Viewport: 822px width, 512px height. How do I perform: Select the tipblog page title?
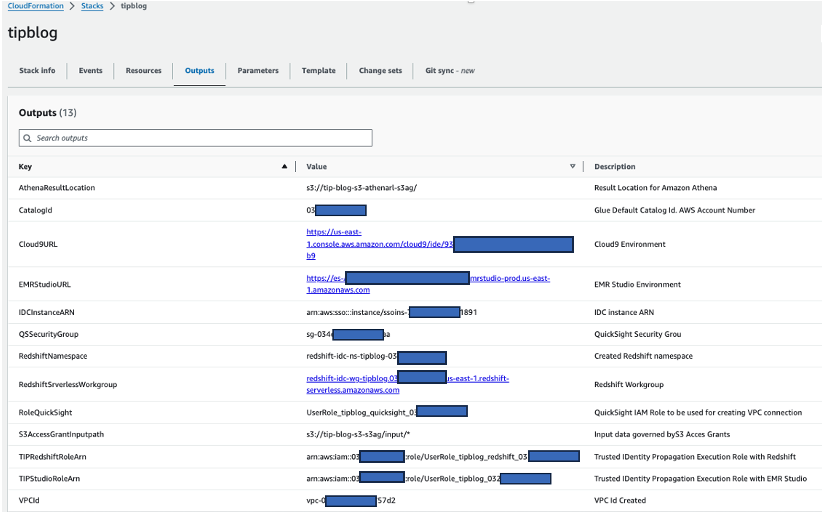coord(33,32)
